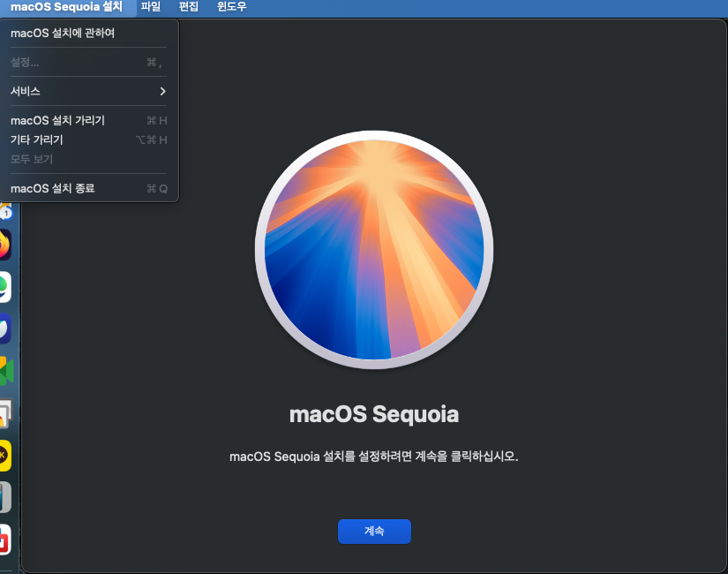Select macOS 설치 가리기 menu entry
The height and width of the screenshot is (574, 728).
[x=57, y=120]
